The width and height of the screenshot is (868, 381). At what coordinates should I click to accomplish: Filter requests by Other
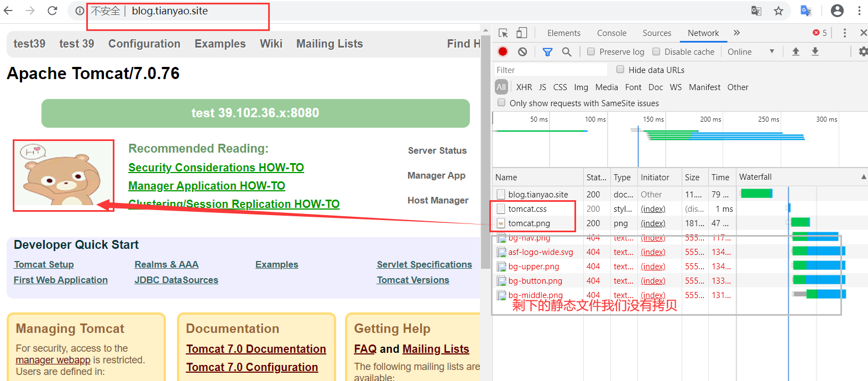738,87
